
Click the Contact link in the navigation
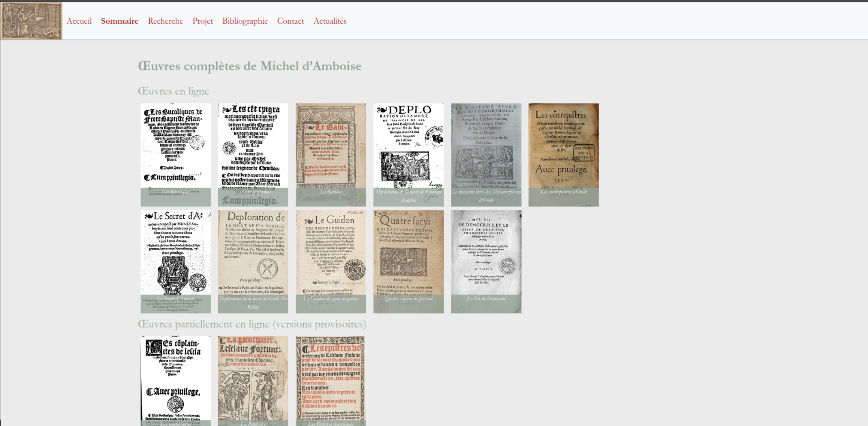point(290,21)
